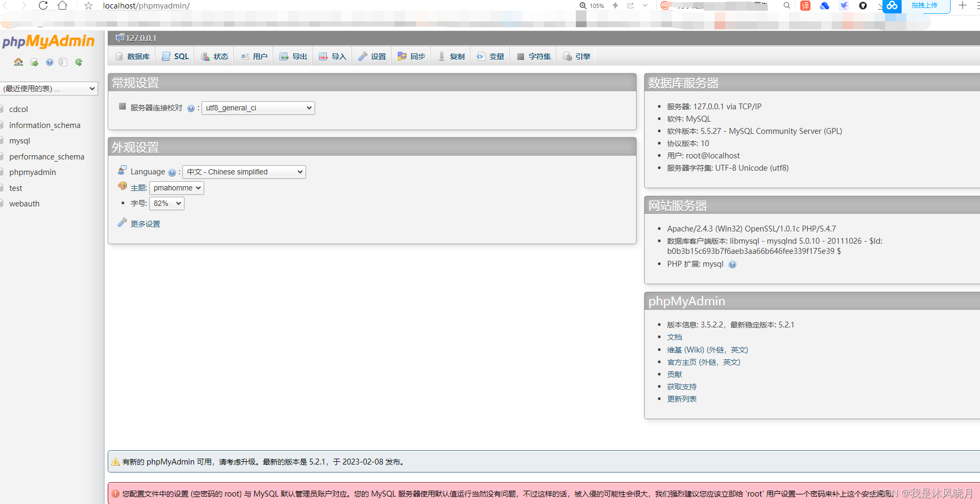Click the blue bird extension icon
This screenshot has width=980, height=504.
coord(844,5)
